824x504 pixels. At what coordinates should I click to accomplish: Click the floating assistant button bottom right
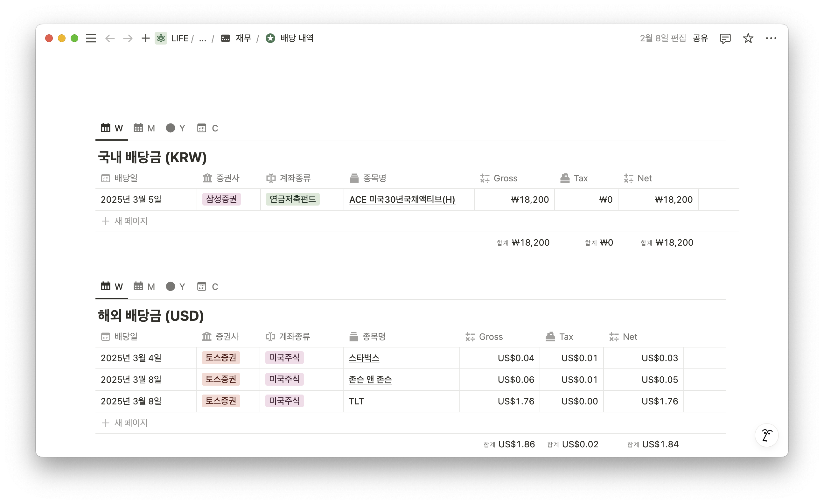(766, 435)
